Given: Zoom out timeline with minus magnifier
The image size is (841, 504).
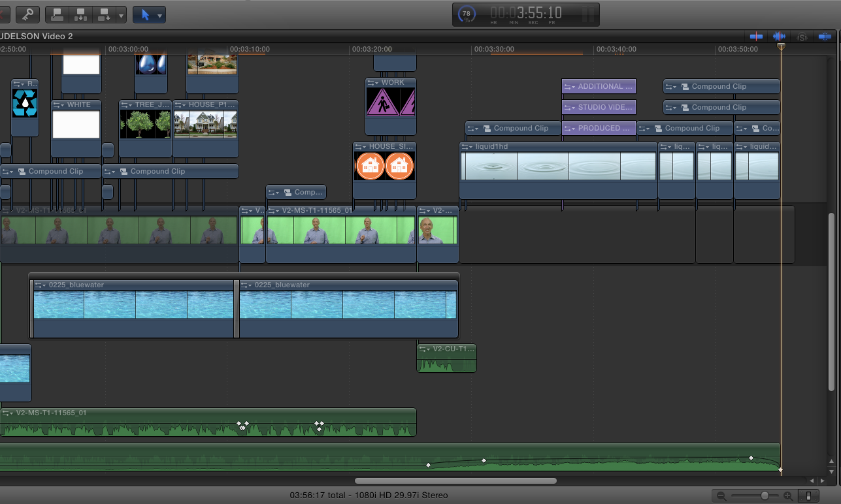Looking at the screenshot, I should point(721,496).
